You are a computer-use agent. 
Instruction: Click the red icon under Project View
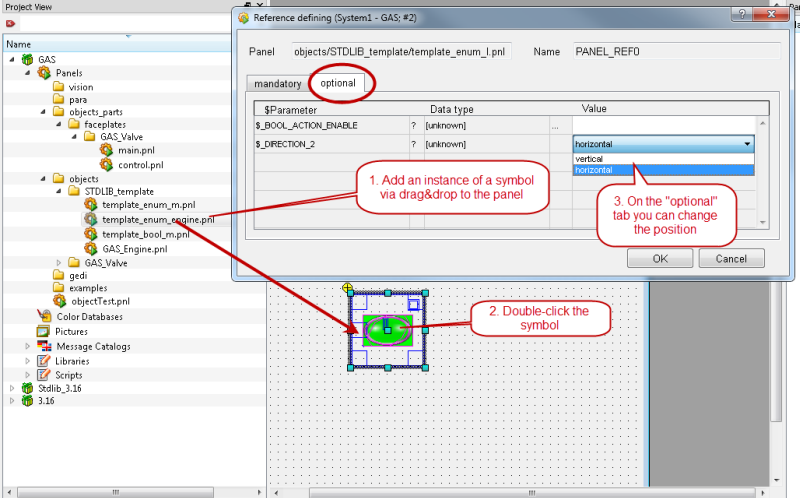pyautogui.click(x=11, y=23)
